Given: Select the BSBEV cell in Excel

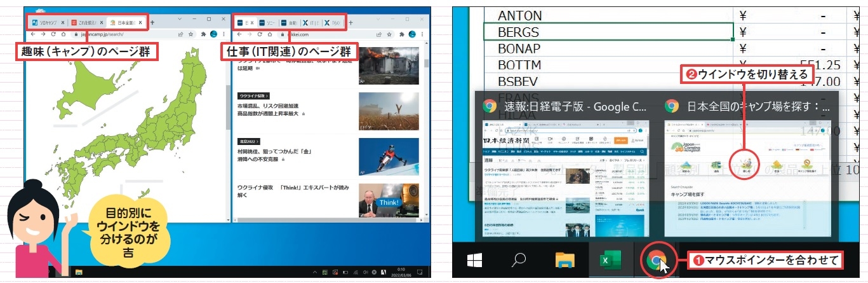Looking at the screenshot, I should [x=608, y=81].
